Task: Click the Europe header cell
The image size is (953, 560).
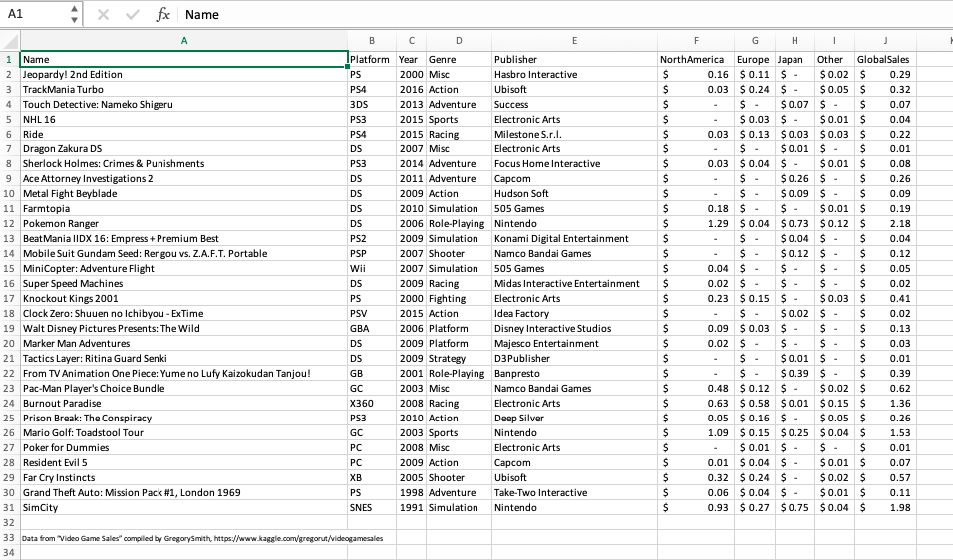Action: click(x=755, y=60)
